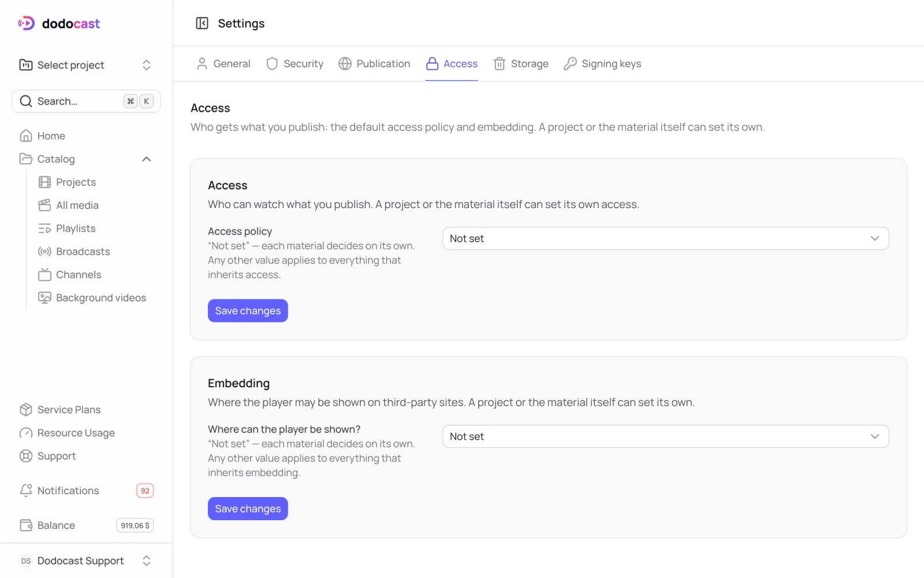Click the Balance wallet icon
This screenshot has height=578, width=924.
pos(26,525)
